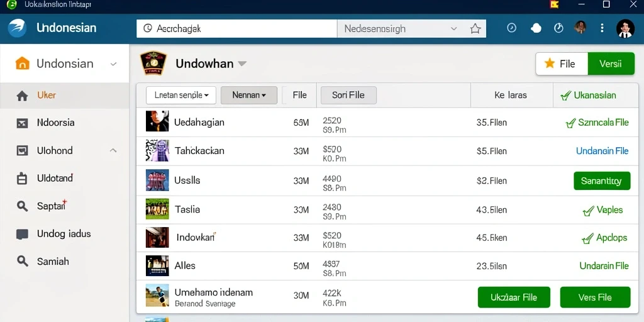Click the Uker home icon in sidebar
Viewport: 644px width, 322px height.
[22, 96]
